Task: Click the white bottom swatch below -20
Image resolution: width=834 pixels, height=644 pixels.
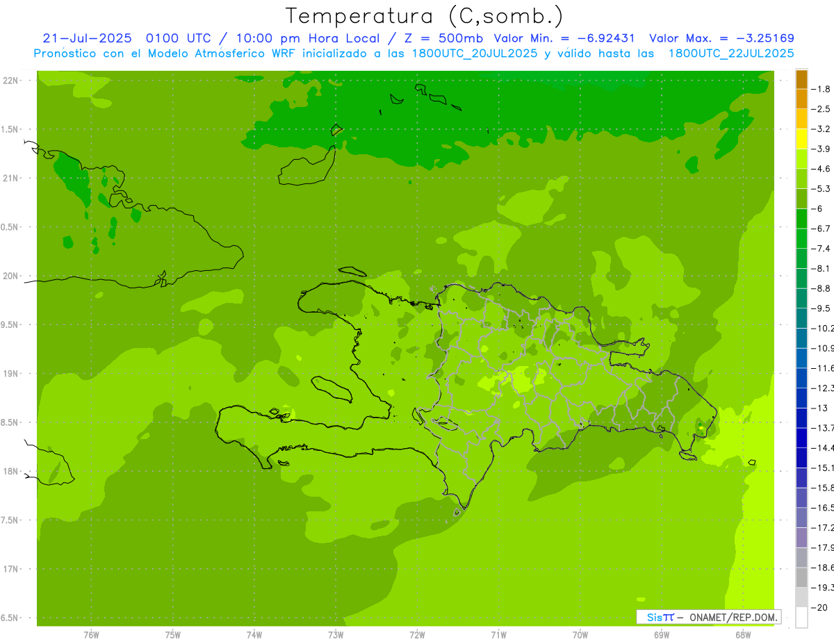Action: click(801, 617)
